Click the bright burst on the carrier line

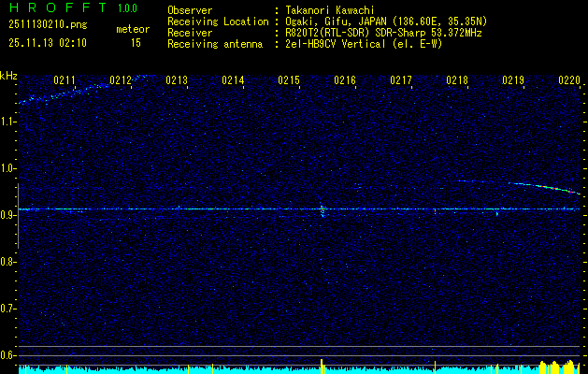[323, 209]
